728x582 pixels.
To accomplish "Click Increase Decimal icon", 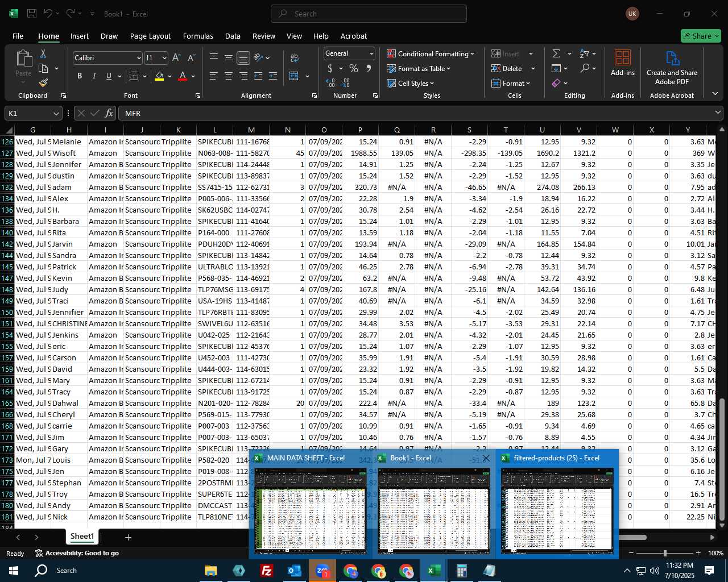I will point(330,83).
